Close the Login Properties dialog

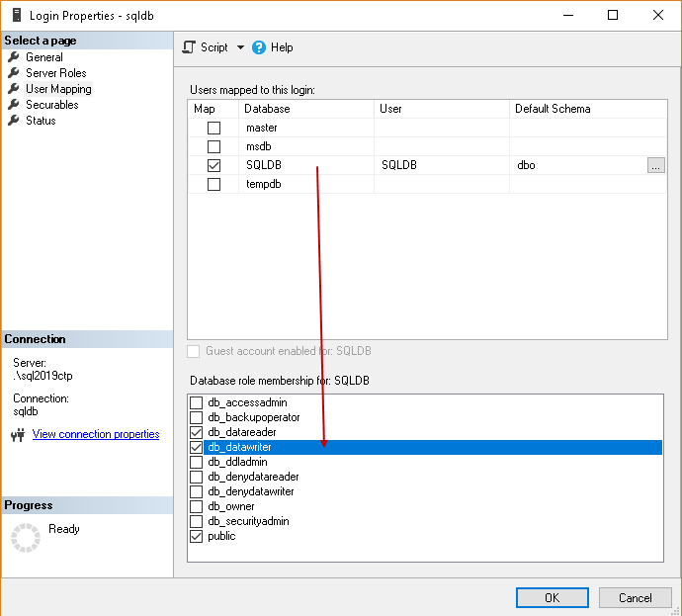click(657, 15)
